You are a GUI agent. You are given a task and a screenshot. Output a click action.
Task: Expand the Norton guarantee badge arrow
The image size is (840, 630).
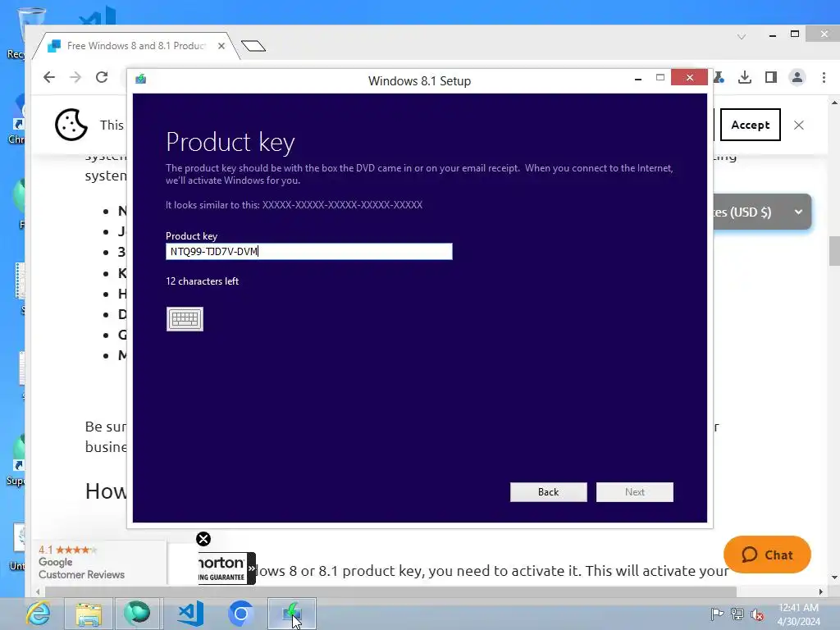point(251,568)
